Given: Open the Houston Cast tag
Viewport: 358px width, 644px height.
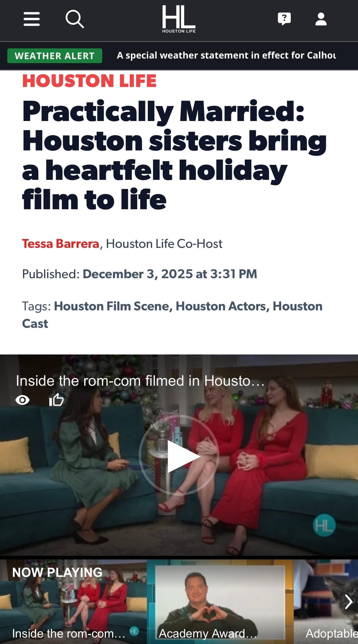Looking at the screenshot, I should pyautogui.click(x=172, y=315).
